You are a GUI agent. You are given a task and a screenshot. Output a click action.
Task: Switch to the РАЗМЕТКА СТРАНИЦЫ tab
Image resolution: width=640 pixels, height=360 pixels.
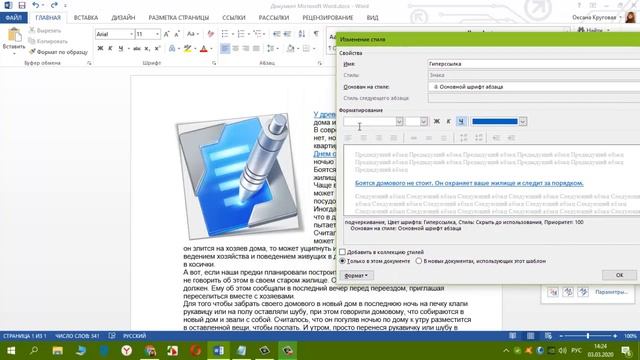coord(179,18)
